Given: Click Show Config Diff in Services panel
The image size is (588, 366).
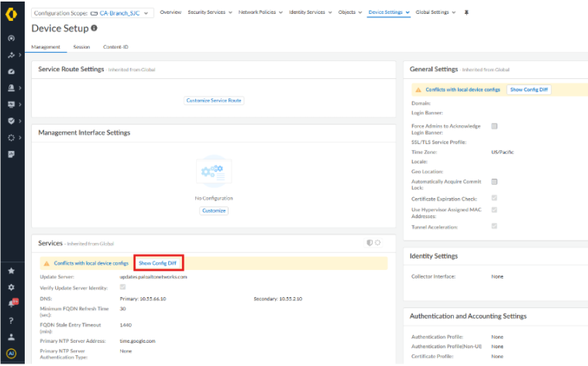Looking at the screenshot, I should (159, 263).
